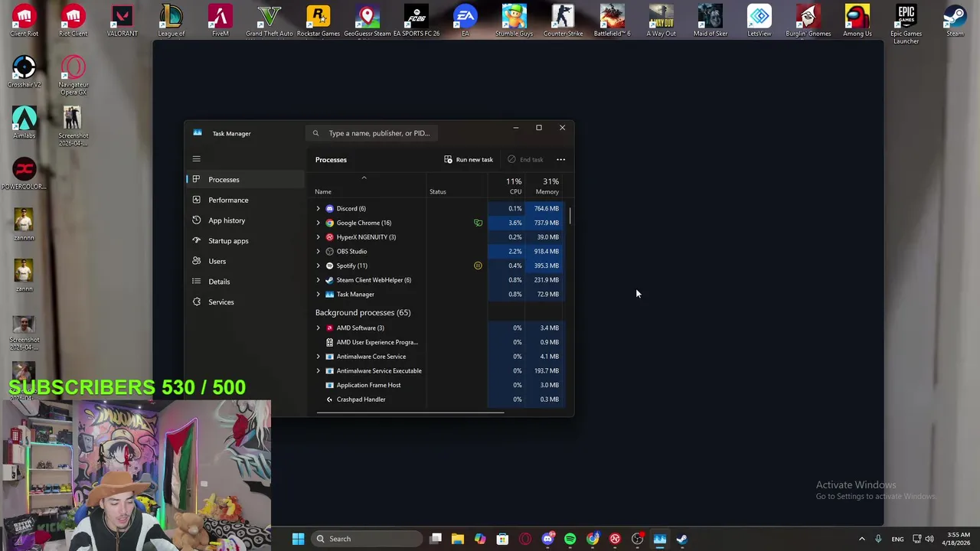This screenshot has height=551, width=980.
Task: Click the Google Chrome process icon
Action: click(330, 223)
